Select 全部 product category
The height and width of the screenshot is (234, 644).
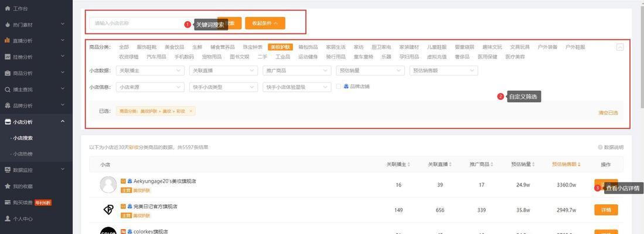click(x=124, y=47)
